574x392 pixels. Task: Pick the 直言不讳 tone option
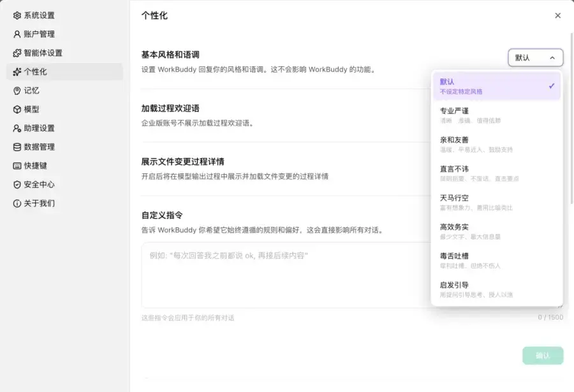click(497, 173)
